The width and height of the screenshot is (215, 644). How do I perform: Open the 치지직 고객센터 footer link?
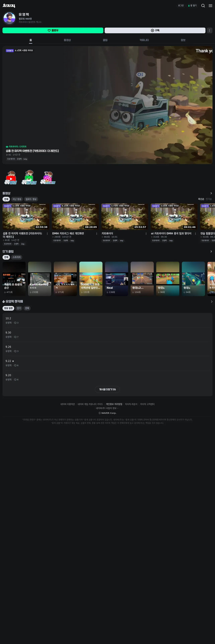tap(147, 404)
